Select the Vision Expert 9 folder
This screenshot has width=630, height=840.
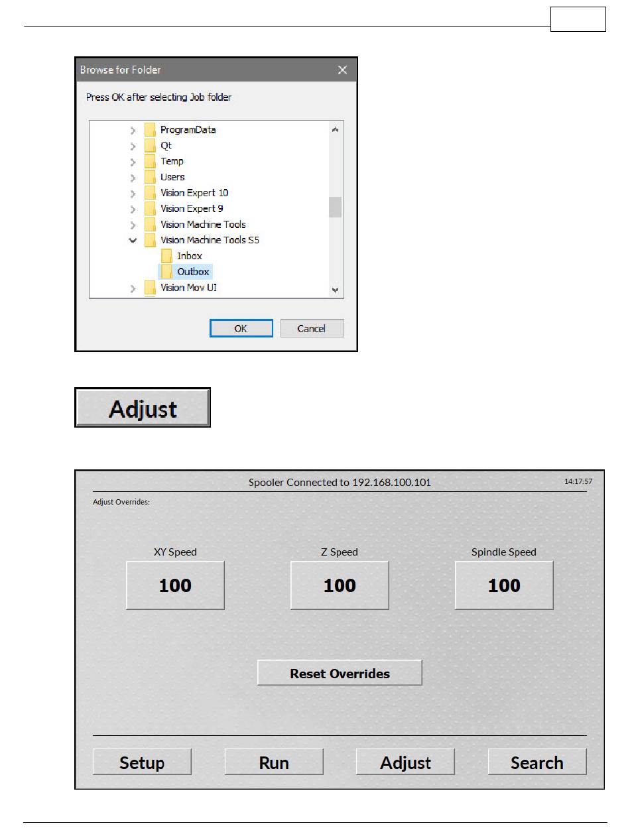point(191,208)
